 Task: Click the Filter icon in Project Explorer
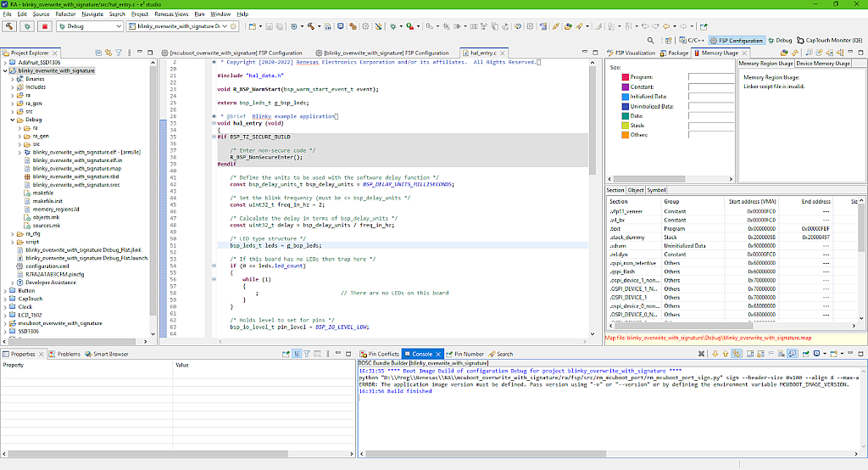tap(119, 53)
